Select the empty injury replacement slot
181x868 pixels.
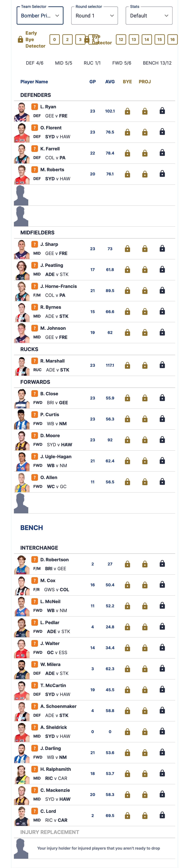[x=94, y=848]
